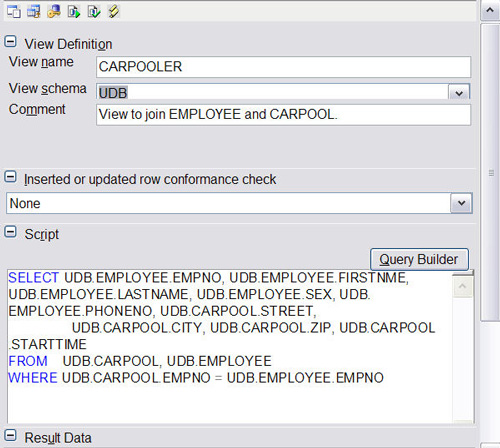This screenshot has height=448, width=500.
Task: Open the View schema dropdown arrow
Action: [459, 92]
